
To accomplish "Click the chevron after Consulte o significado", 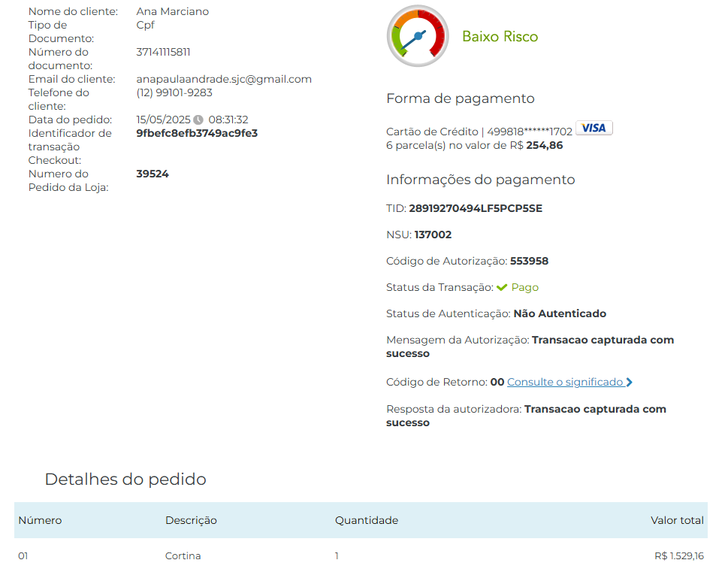I will click(629, 382).
